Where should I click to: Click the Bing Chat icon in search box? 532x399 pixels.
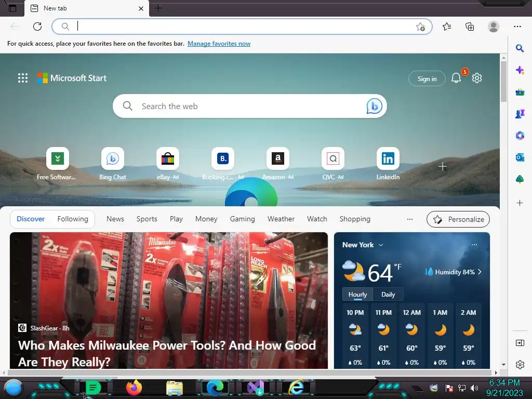click(374, 106)
